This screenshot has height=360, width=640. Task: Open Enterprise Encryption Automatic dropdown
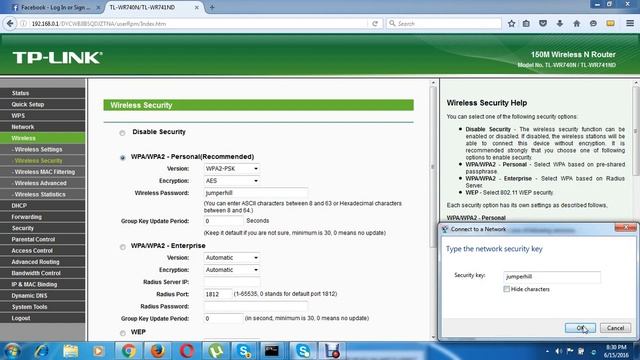point(231,270)
